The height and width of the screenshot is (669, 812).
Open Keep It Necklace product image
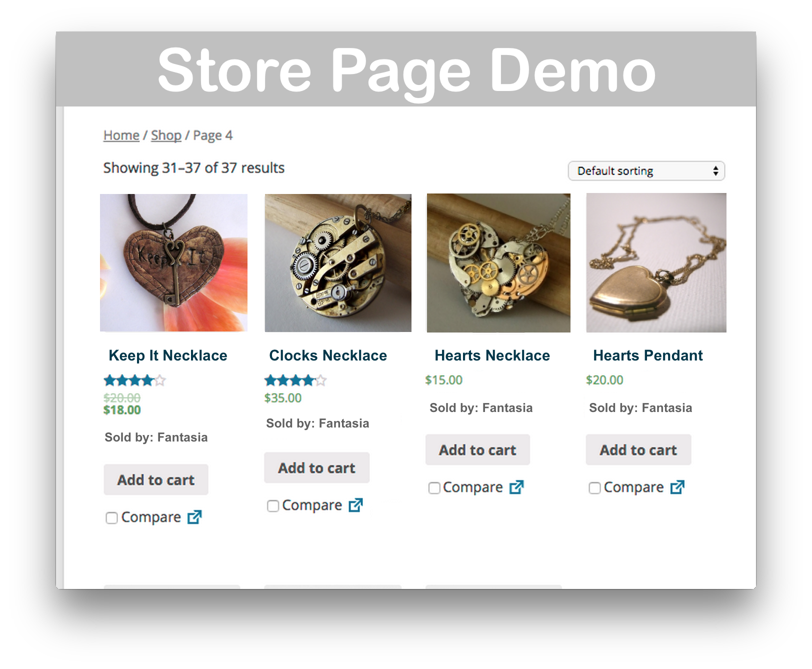173,262
